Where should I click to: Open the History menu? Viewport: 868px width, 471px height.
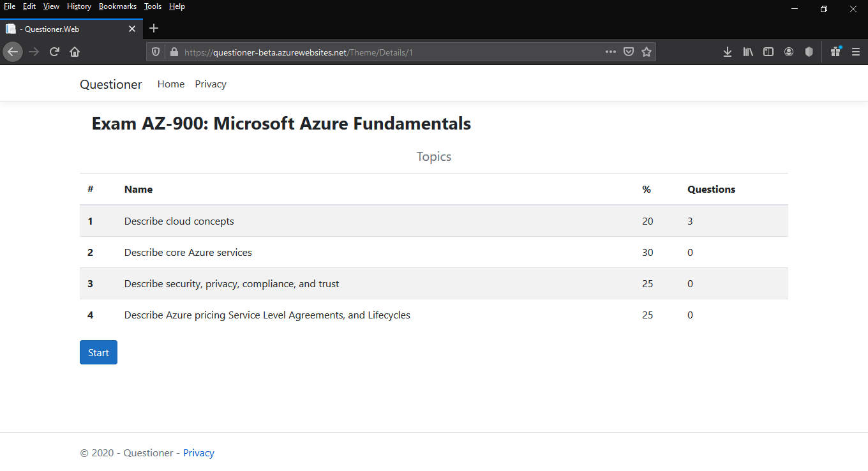coord(79,6)
